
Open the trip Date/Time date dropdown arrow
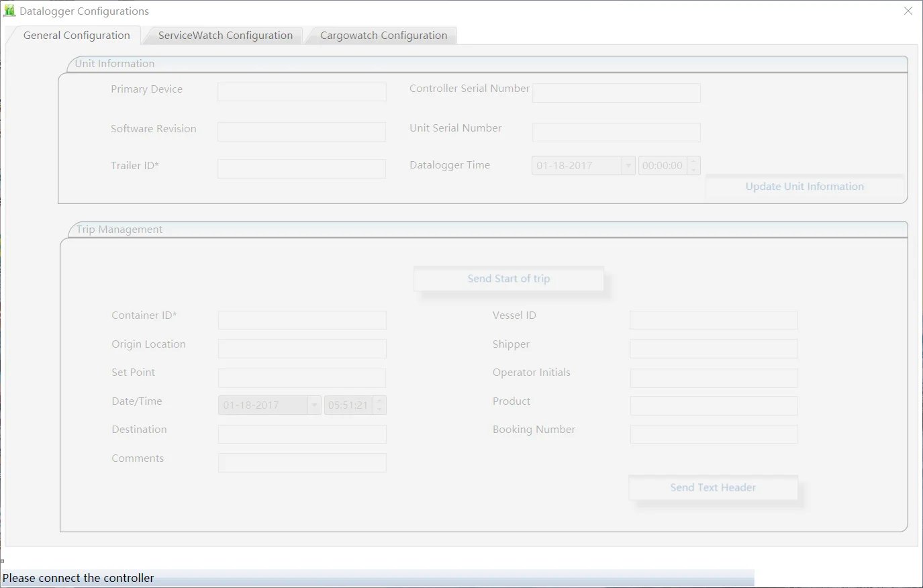(x=314, y=405)
